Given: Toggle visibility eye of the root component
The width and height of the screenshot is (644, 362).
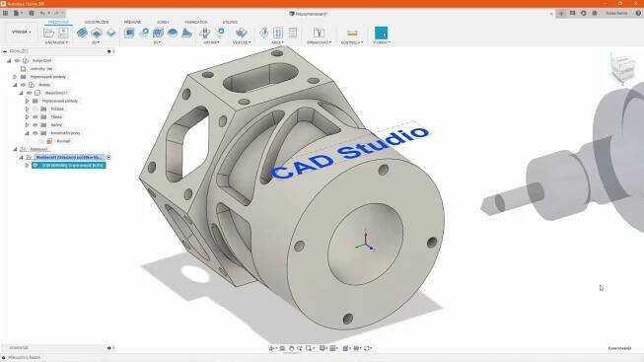Looking at the screenshot, I should pyautogui.click(x=17, y=60).
